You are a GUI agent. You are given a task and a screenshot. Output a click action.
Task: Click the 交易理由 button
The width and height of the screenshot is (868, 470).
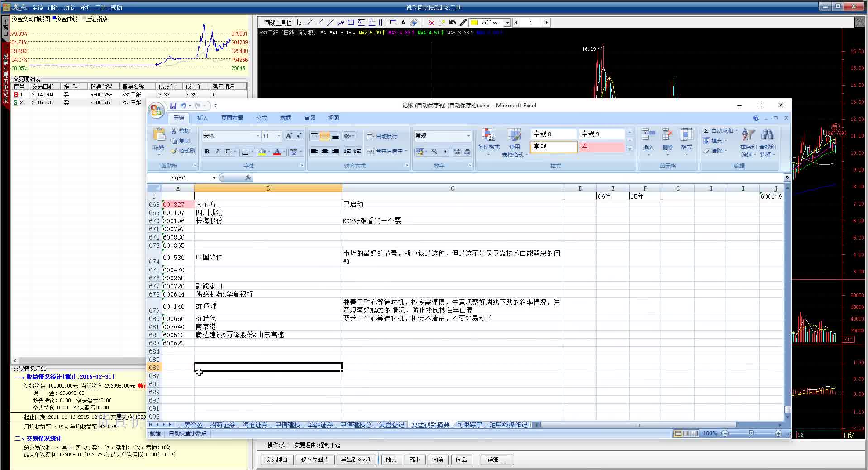277,460
